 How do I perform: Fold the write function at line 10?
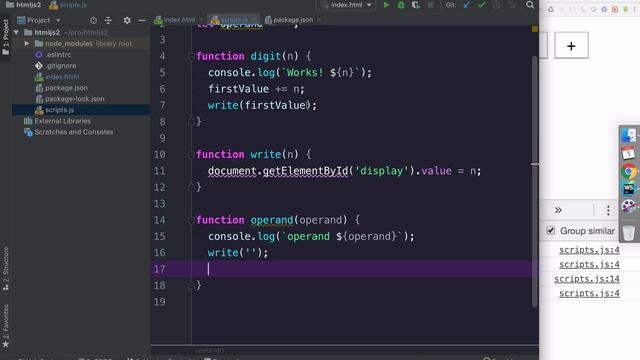[x=191, y=154]
